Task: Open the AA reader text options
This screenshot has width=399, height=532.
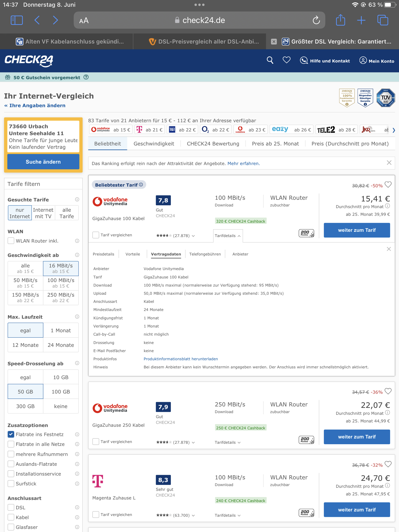Action: [x=84, y=21]
